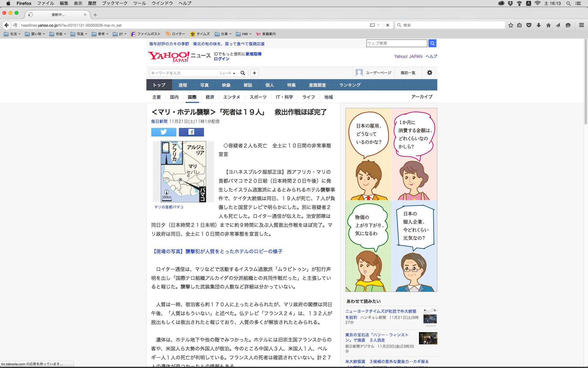Click the Facebook share button
588x368 pixels.
(x=191, y=132)
